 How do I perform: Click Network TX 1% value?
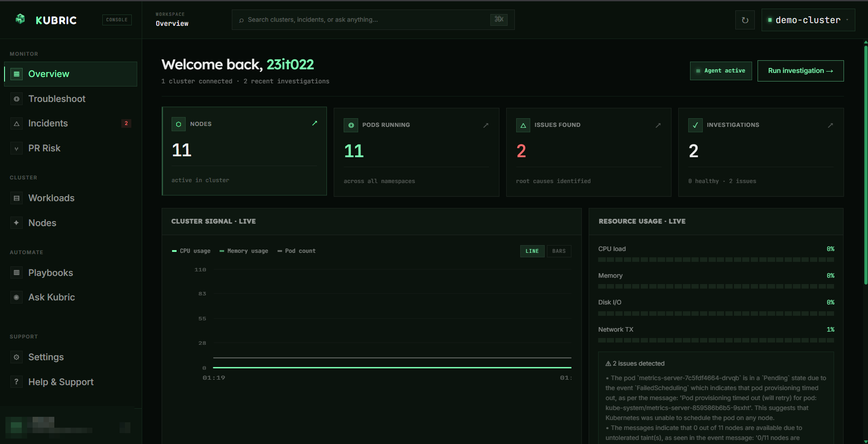click(x=830, y=329)
